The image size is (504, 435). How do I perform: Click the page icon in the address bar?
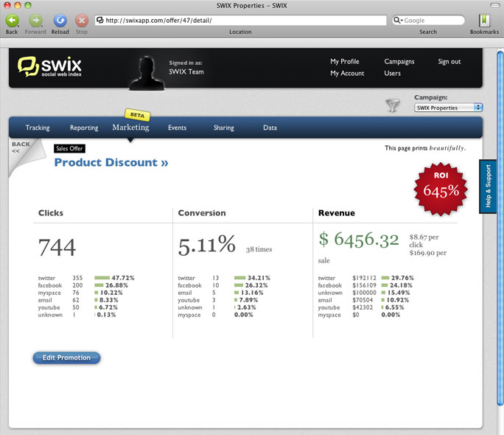[x=100, y=20]
